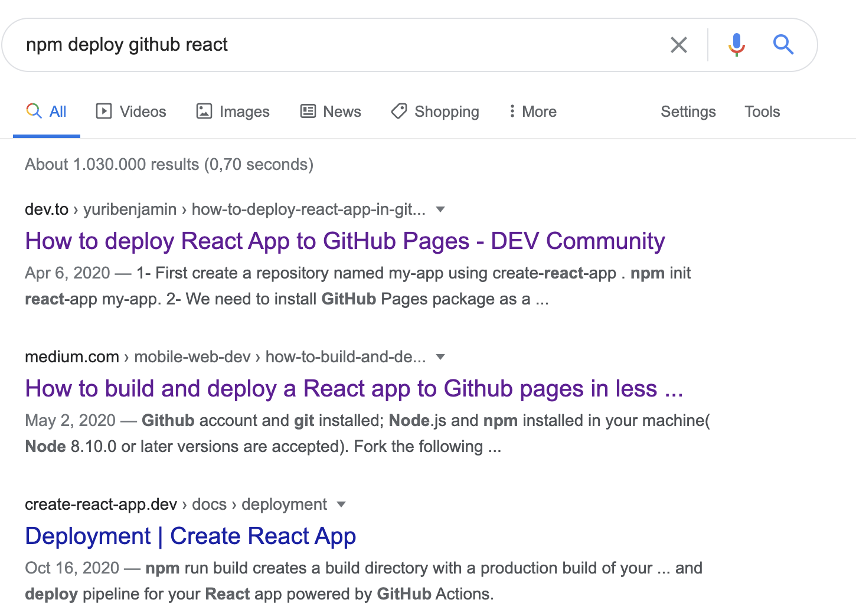The image size is (856, 616).
Task: Click the Shopping tag icon
Action: 399,111
